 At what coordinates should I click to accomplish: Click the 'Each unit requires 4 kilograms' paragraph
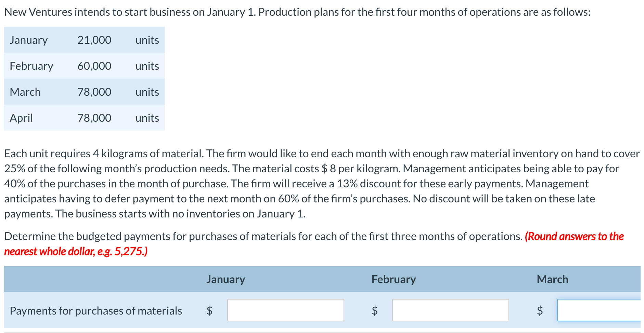coord(322,184)
